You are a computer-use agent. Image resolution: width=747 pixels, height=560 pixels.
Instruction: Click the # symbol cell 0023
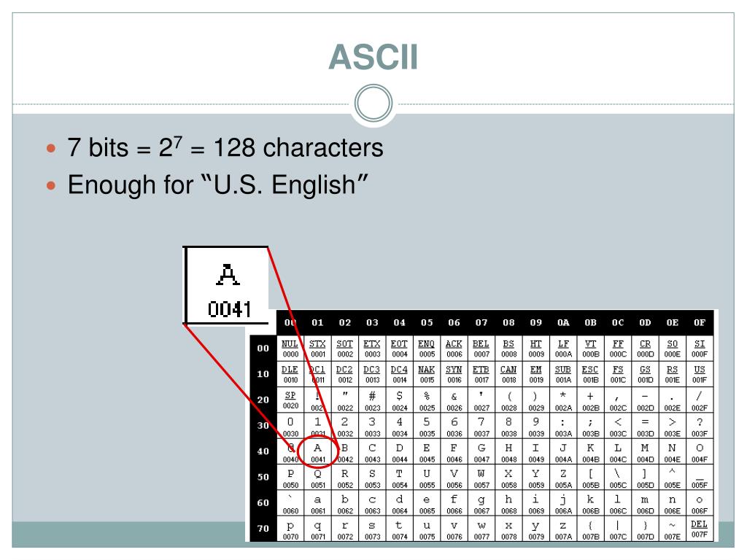(x=372, y=400)
